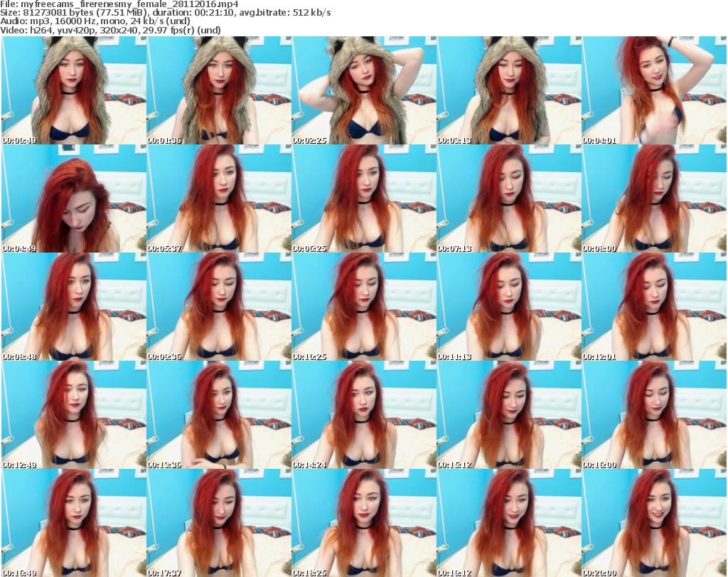Select the frame timestamped 00:14:24

coord(364,415)
